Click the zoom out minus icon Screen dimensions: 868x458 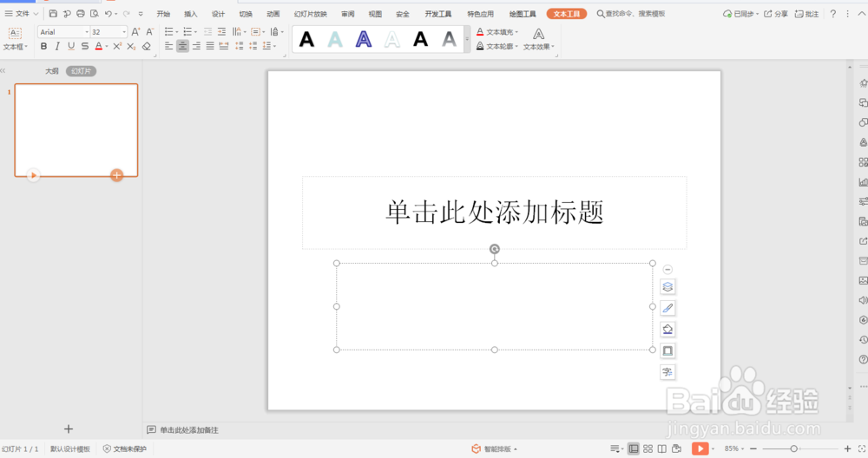point(753,448)
